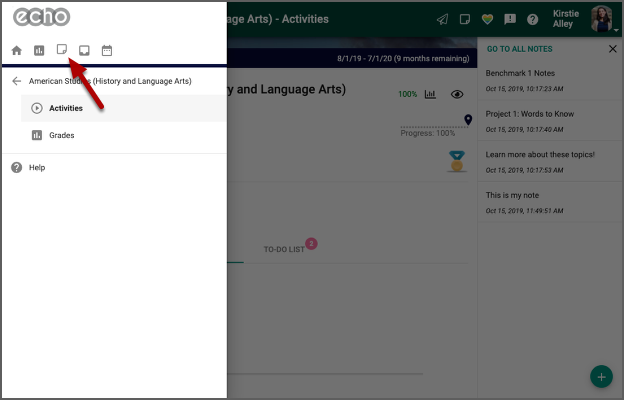The image size is (624, 400).
Task: Click the inbox tray icon in sidebar
Action: coord(85,50)
